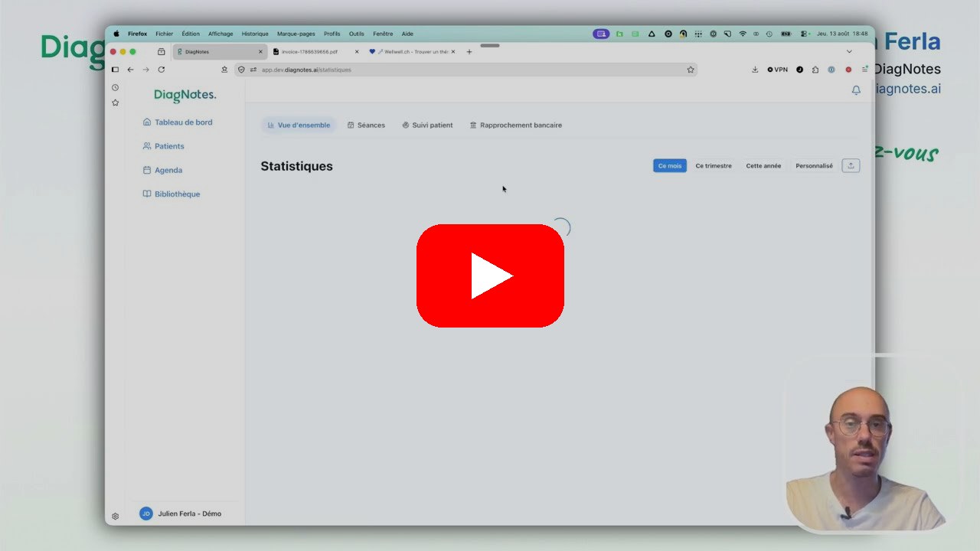The height and width of the screenshot is (551, 980).
Task: Open macOS Control Center icon
Action: click(804, 34)
